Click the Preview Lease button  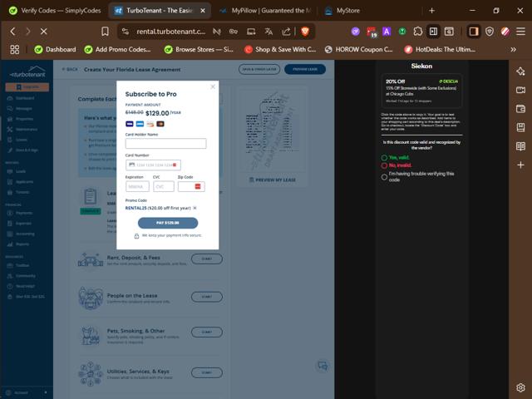click(305, 69)
